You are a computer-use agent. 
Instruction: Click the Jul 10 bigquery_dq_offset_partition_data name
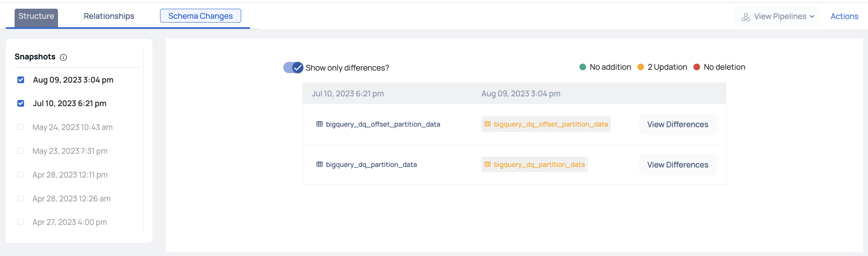383,124
